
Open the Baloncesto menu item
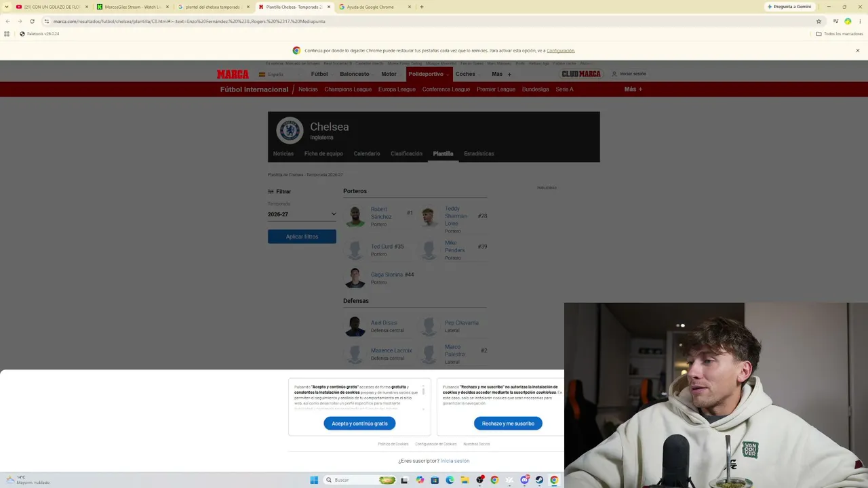click(x=355, y=74)
